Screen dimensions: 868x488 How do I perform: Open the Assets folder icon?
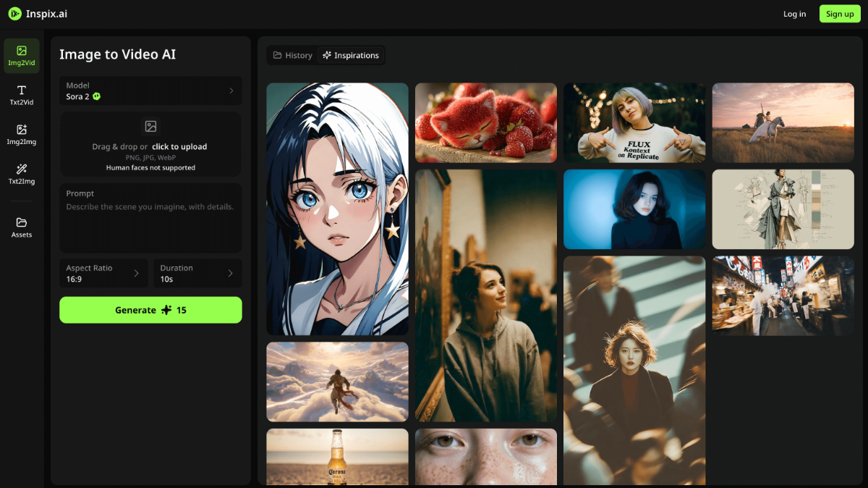[x=22, y=222]
